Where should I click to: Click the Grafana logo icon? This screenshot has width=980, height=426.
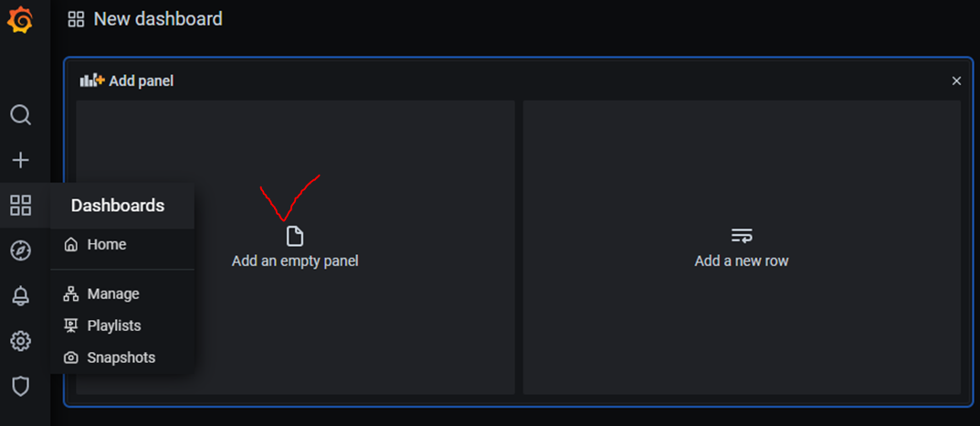pos(20,20)
